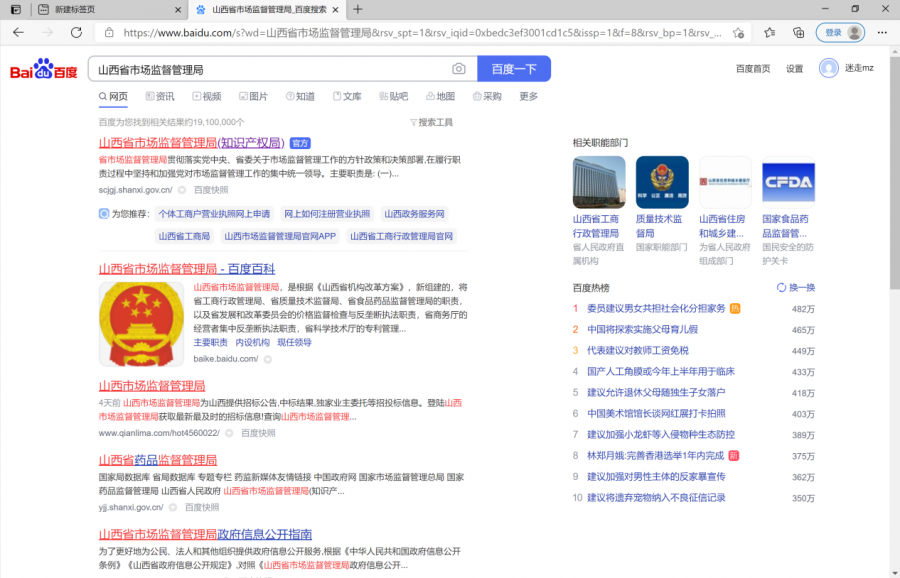Click the 百度一下 search button
This screenshot has width=900, height=578.
coord(514,69)
